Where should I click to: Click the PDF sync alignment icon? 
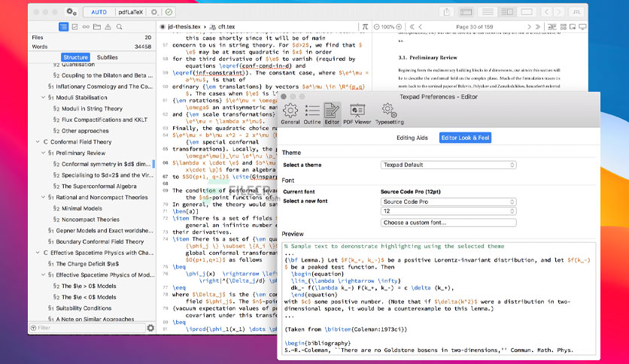pyautogui.click(x=552, y=27)
